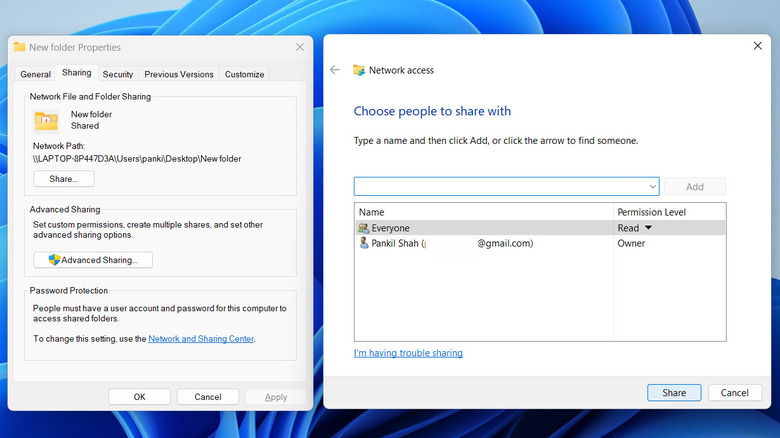Switch to the General tab
The width and height of the screenshot is (780, 438).
pos(35,74)
